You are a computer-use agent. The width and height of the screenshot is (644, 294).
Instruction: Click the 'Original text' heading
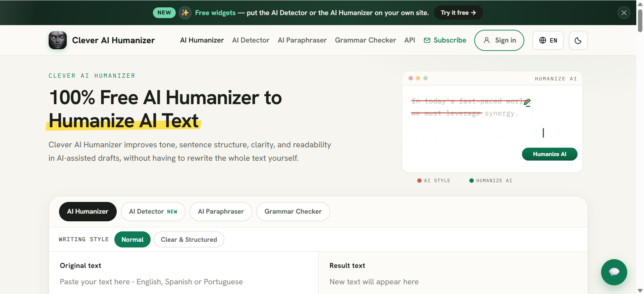coord(80,266)
